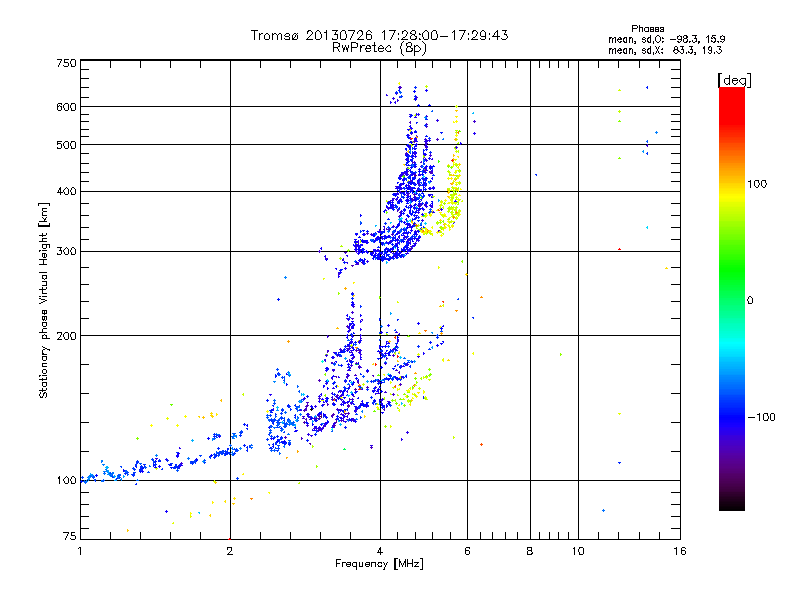The image size is (800, 600).
Task: Click the y-axis tick label '400'
Action: point(67,192)
